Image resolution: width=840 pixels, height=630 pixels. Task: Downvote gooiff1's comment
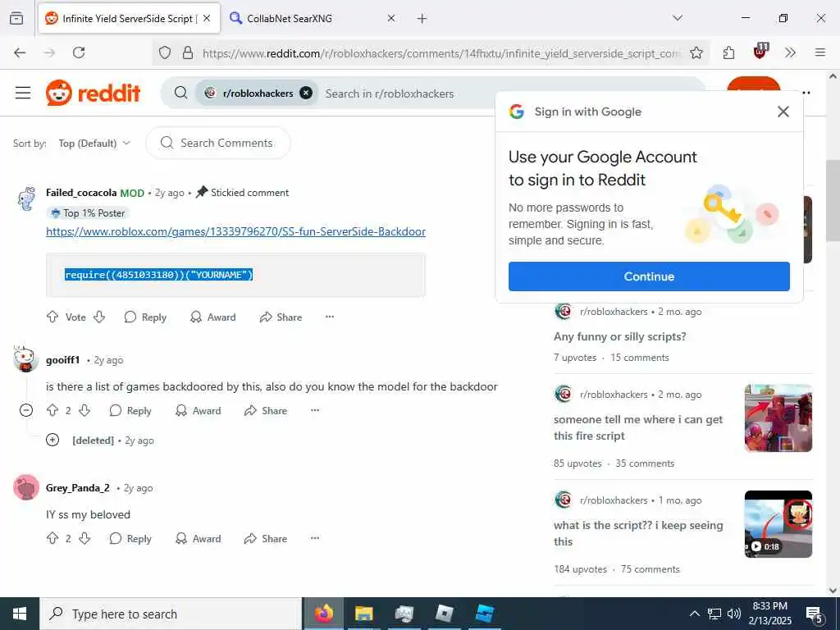pos(84,410)
